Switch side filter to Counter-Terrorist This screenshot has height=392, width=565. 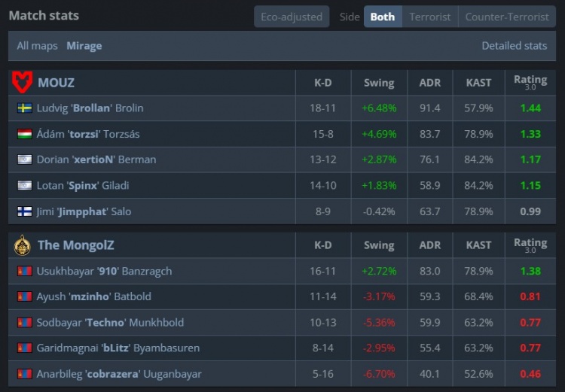point(507,17)
